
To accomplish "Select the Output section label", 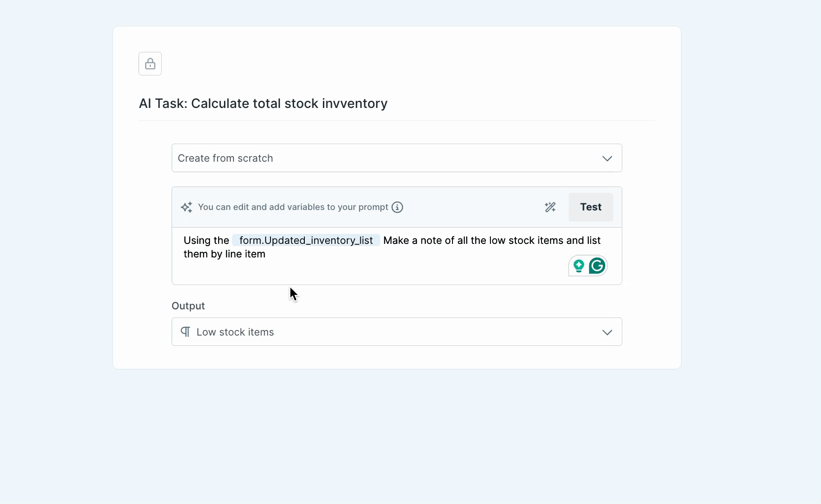I will (188, 306).
